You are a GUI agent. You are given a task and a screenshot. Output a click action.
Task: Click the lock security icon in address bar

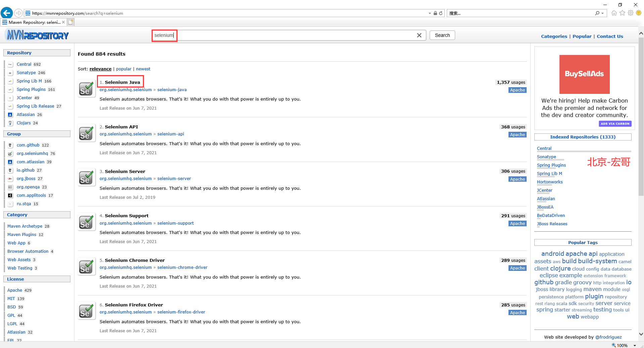pyautogui.click(x=435, y=13)
